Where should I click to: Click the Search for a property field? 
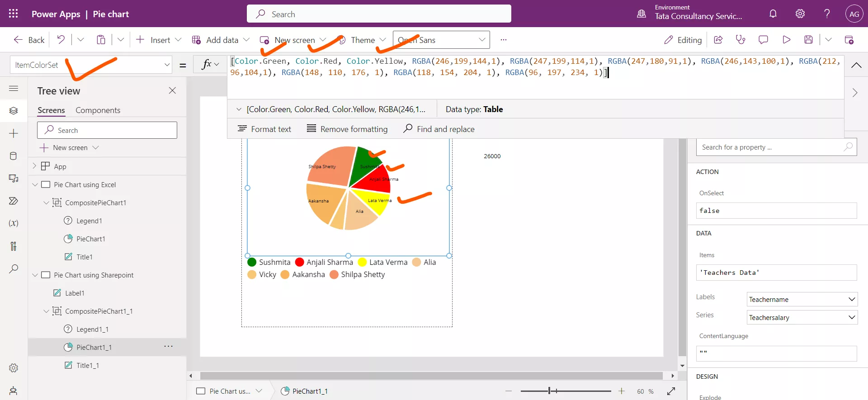click(x=776, y=147)
